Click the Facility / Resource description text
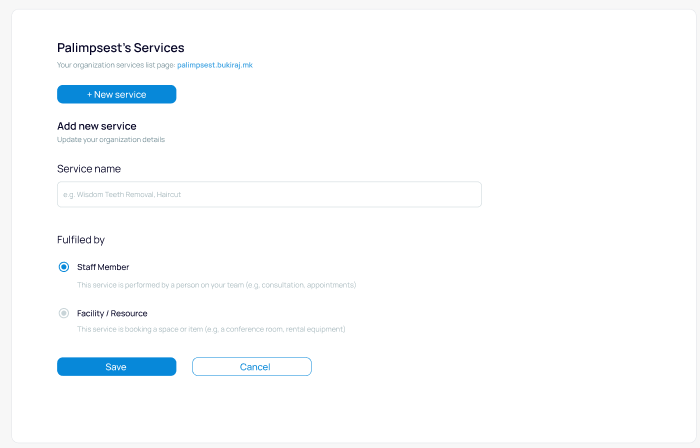Viewport: 700px width, 448px height. pyautogui.click(x=211, y=329)
